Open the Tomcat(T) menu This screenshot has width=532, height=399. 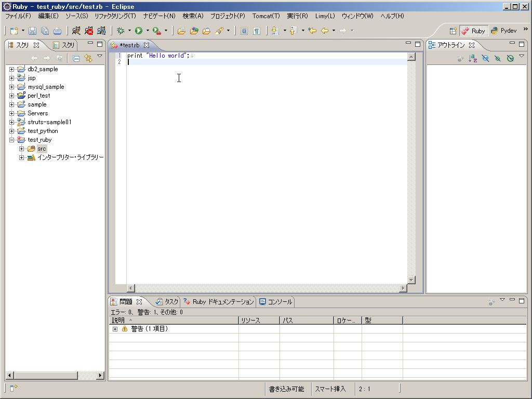coord(266,16)
